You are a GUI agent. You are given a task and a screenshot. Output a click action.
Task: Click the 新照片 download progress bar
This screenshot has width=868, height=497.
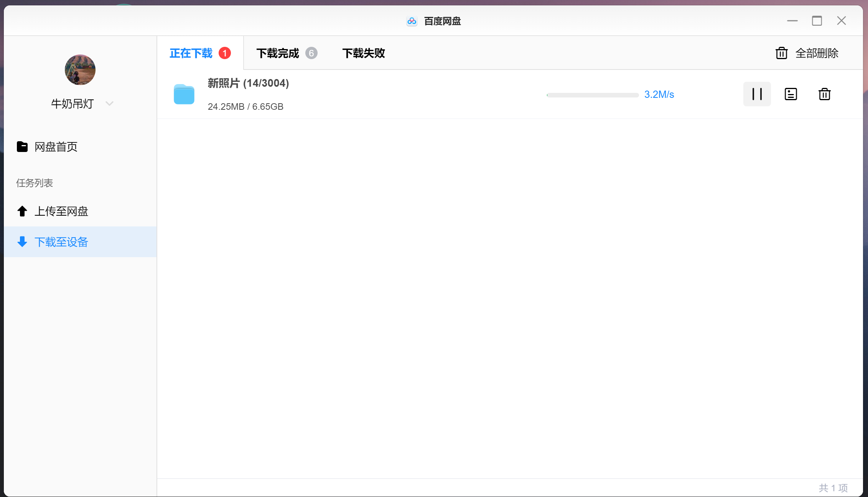[x=593, y=95]
